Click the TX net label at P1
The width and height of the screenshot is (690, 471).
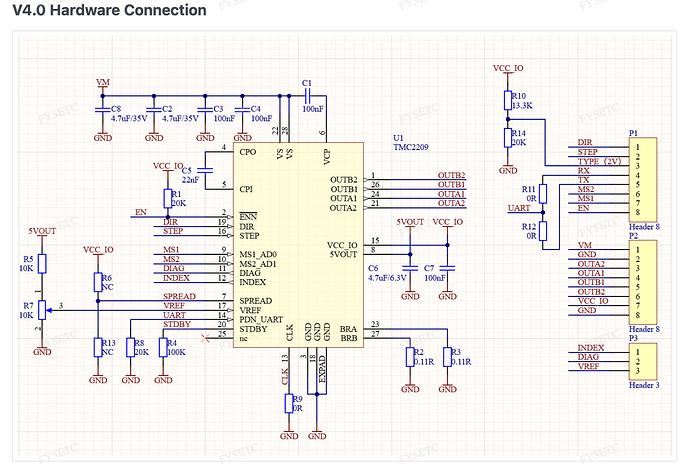tap(584, 180)
